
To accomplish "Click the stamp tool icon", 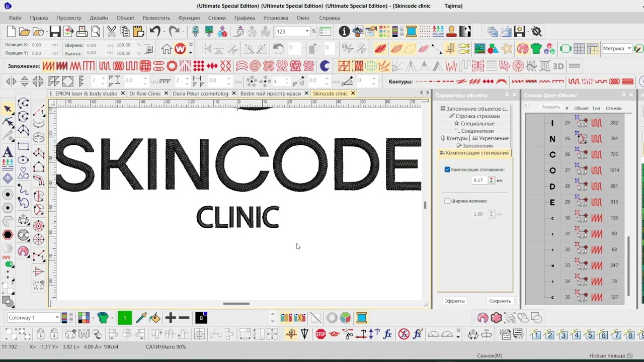I will [451, 32].
